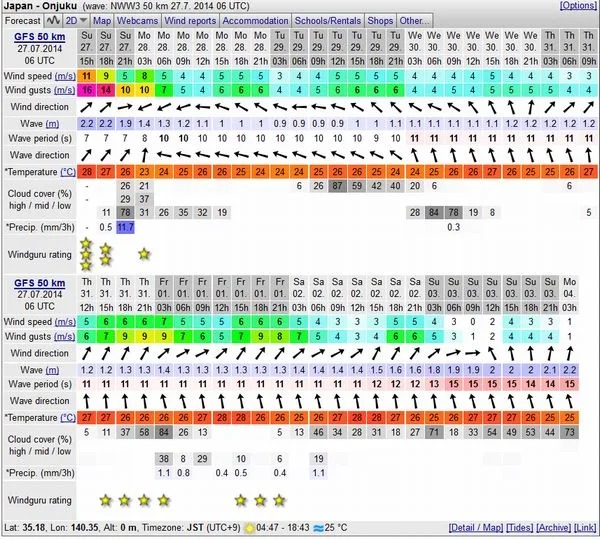This screenshot has height=540, width=600.
Task: Open the Webcams tab
Action: 137,21
